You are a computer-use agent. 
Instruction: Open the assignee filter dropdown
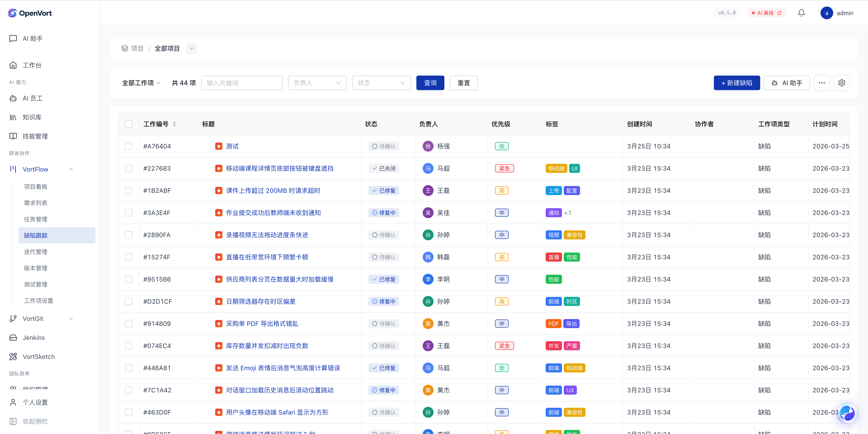pos(317,83)
